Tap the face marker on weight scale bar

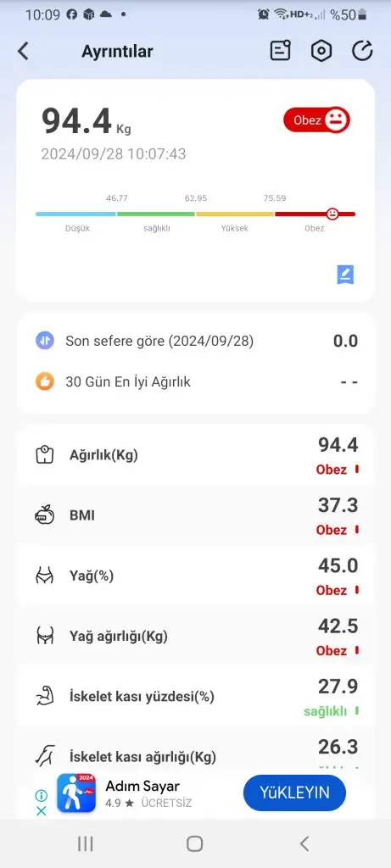332,214
